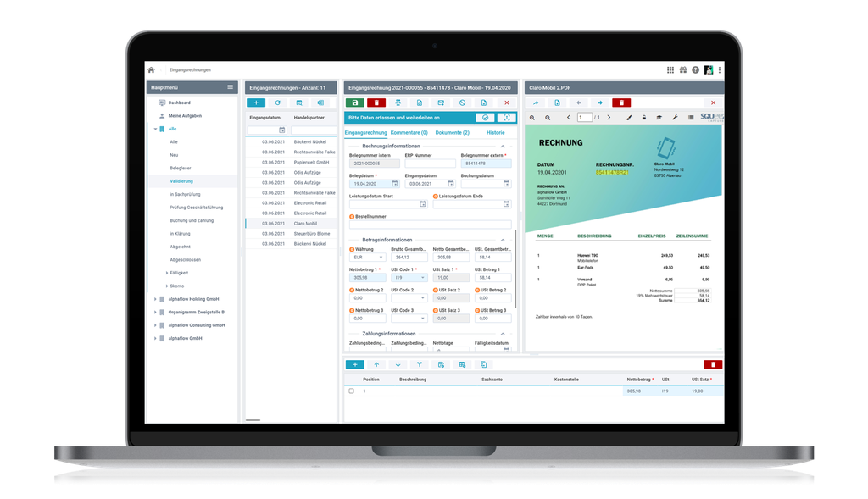Delete the invoice with red trash button
This screenshot has height=499, width=868.
376,103
